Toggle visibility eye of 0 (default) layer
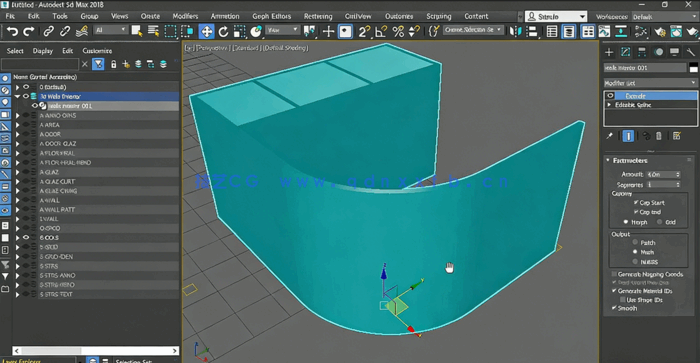Image resolution: width=700 pixels, height=363 pixels. [26, 87]
